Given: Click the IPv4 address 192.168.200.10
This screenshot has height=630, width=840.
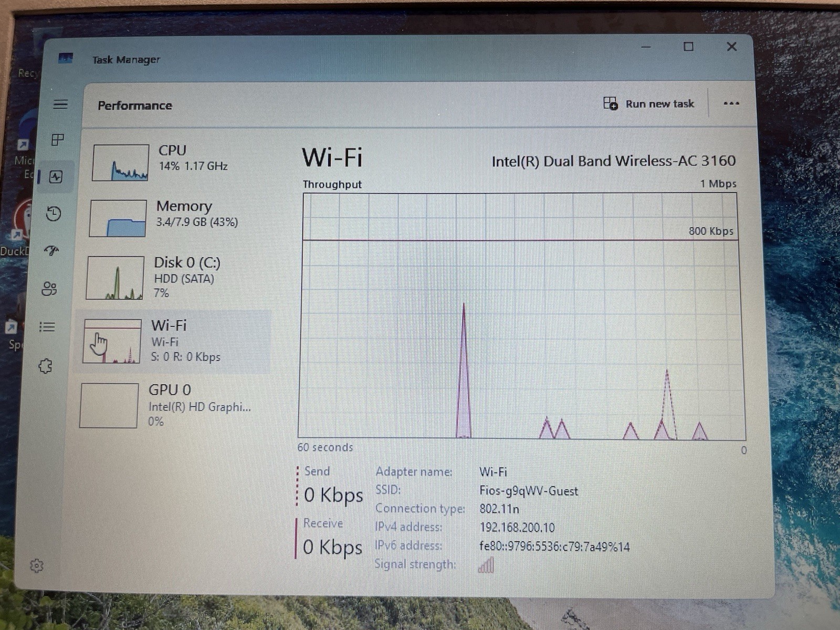Looking at the screenshot, I should (517, 527).
